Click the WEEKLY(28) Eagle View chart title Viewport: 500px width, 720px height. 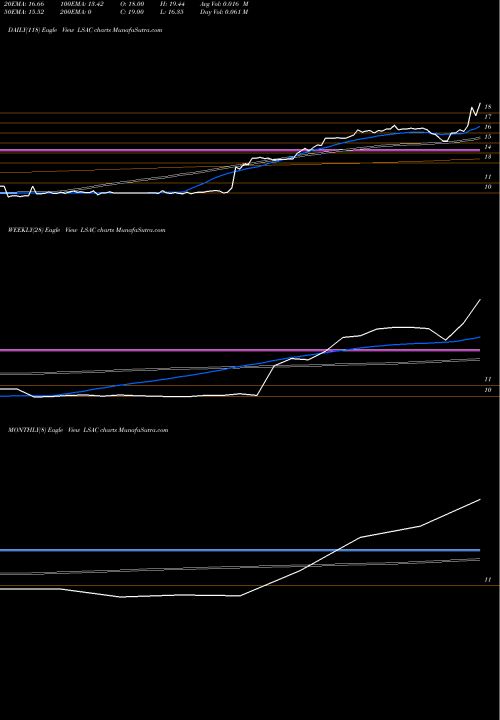(x=87, y=230)
